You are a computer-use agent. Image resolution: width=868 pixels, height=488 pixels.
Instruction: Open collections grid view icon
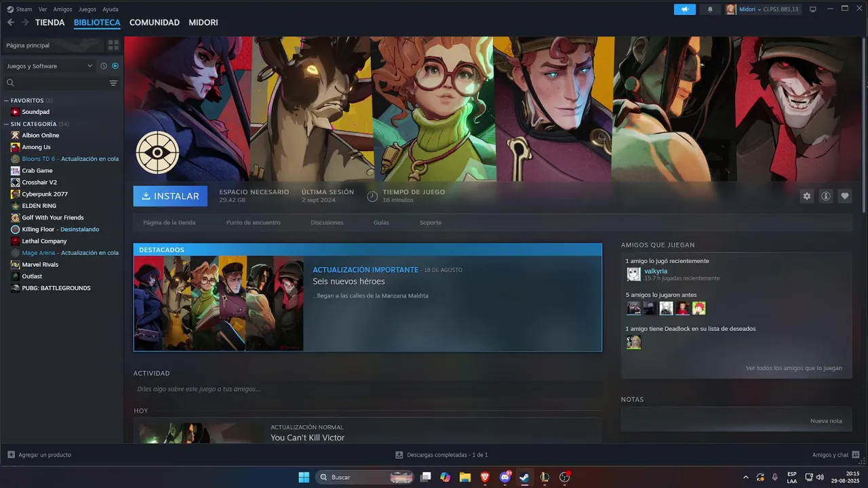point(113,45)
